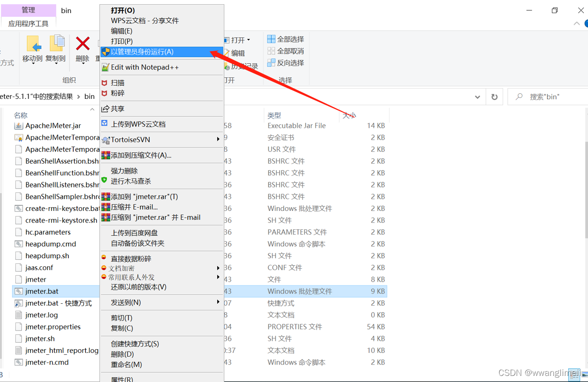This screenshot has width=588, height=382.
Task: Select the heapdump.sh file
Action: [x=47, y=256]
